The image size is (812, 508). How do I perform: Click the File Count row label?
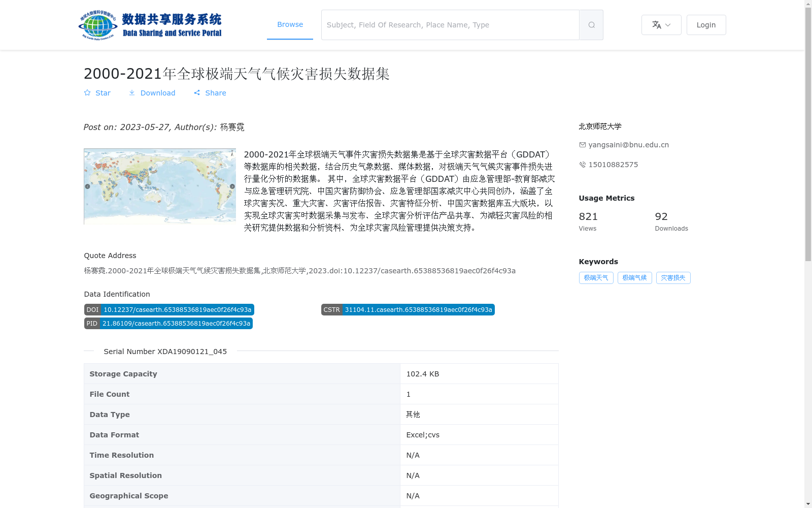110,394
